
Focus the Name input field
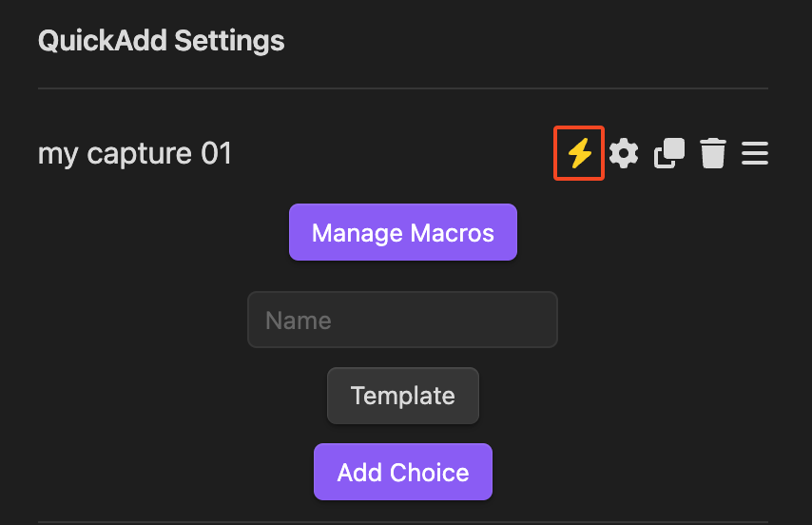pyautogui.click(x=402, y=320)
